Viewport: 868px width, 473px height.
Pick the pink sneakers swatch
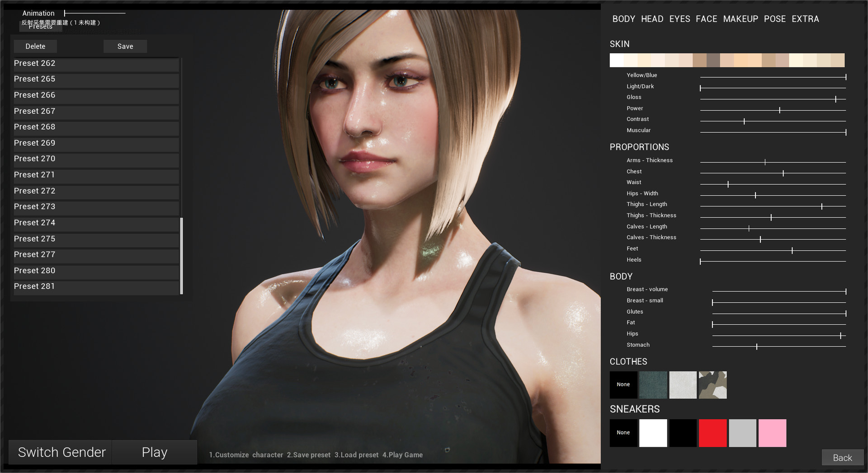[x=772, y=433]
